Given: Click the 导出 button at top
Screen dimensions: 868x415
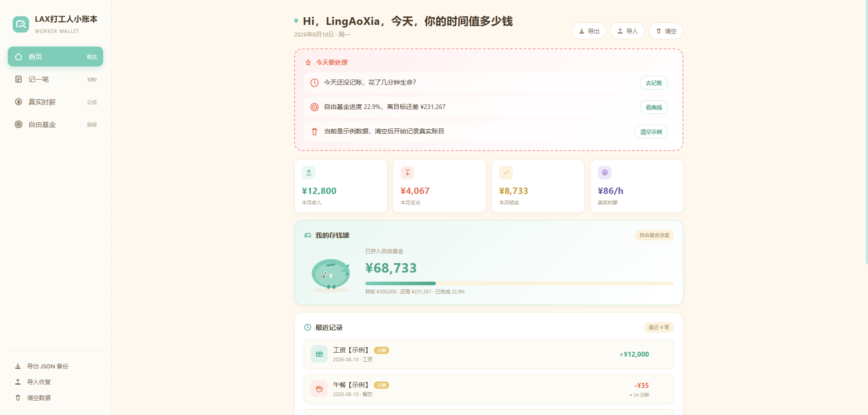Looking at the screenshot, I should point(589,31).
